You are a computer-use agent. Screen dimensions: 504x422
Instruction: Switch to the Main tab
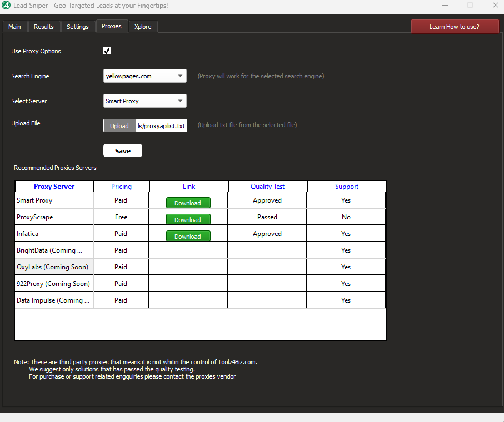[14, 27]
